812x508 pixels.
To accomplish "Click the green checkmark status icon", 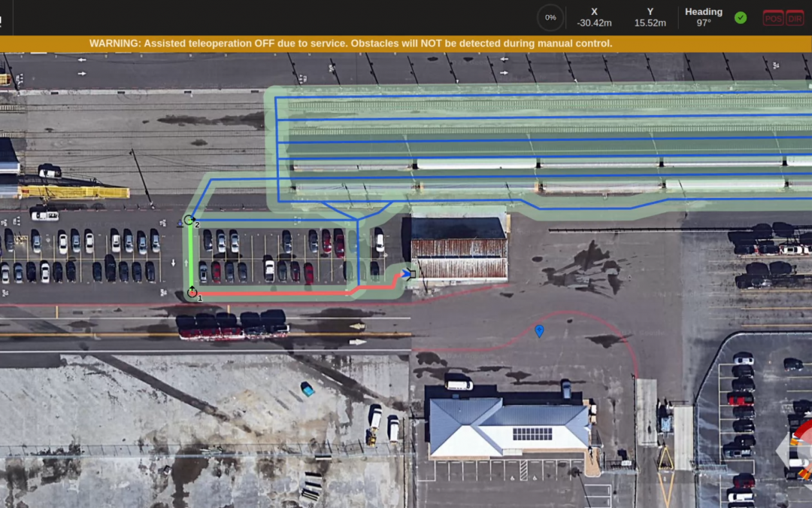I will 741,17.
